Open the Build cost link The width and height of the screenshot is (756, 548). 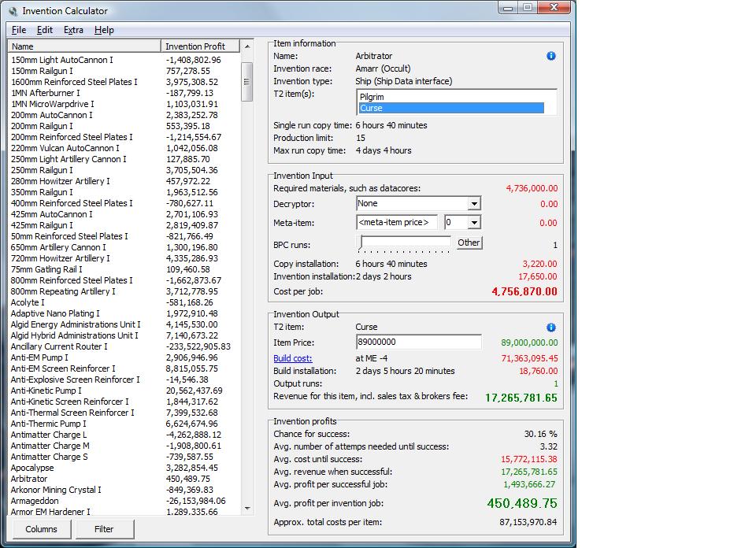[x=293, y=358]
